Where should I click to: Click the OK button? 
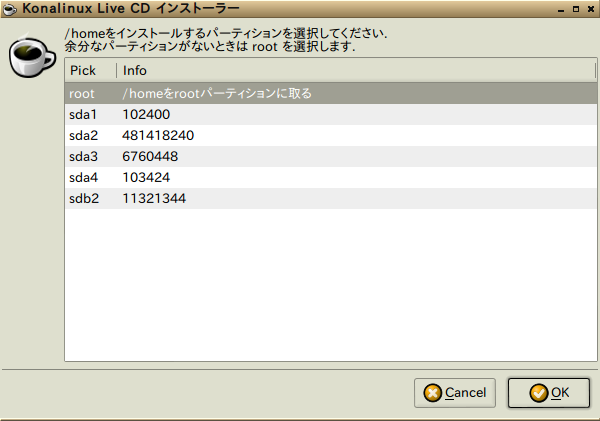(549, 393)
